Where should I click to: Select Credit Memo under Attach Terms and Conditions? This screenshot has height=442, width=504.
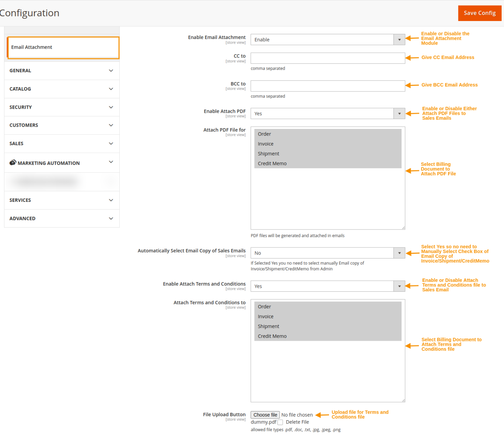(x=272, y=336)
